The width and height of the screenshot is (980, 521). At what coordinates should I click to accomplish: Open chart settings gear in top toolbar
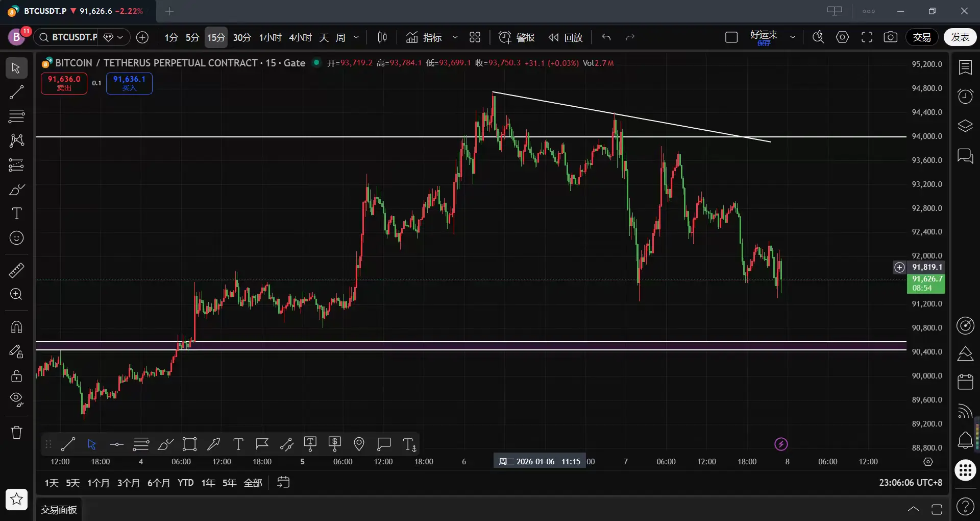843,37
